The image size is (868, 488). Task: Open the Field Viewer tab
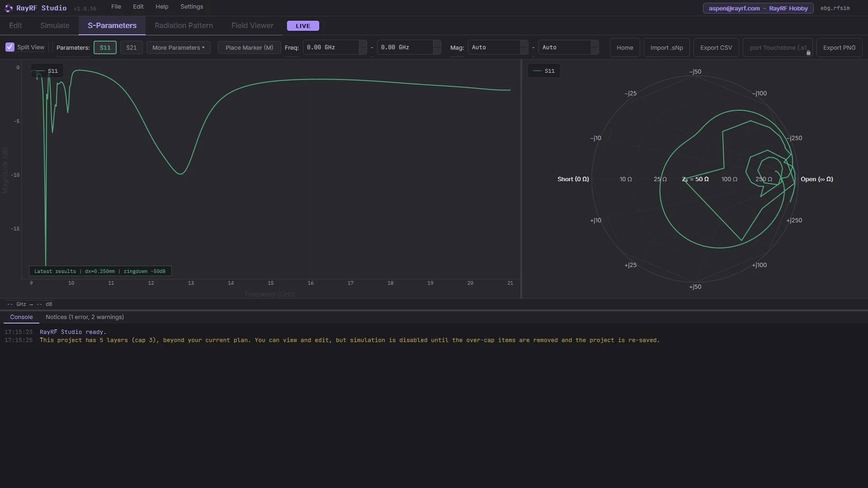click(x=252, y=26)
